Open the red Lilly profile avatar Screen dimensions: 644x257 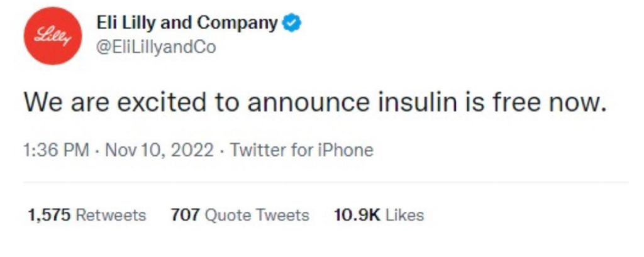click(53, 36)
